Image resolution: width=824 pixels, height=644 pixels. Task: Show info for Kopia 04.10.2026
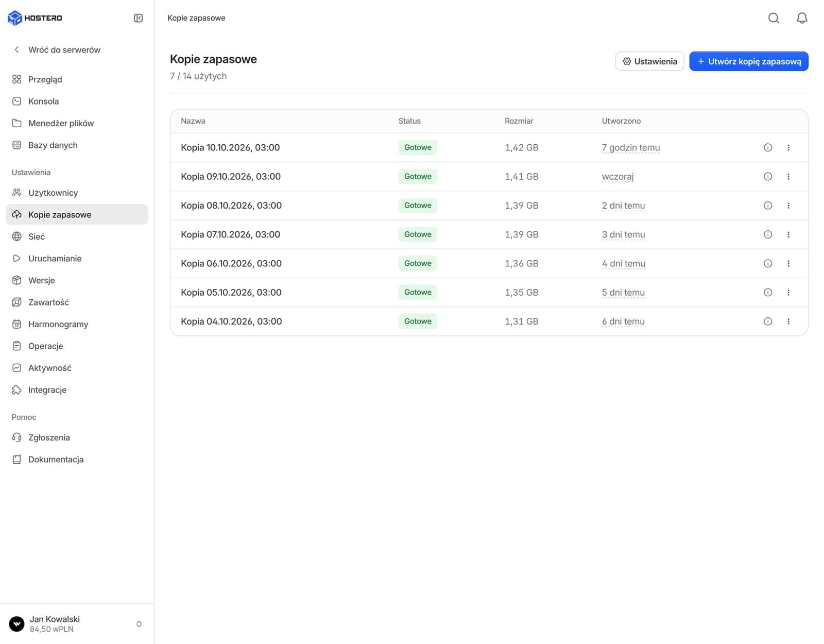(768, 321)
